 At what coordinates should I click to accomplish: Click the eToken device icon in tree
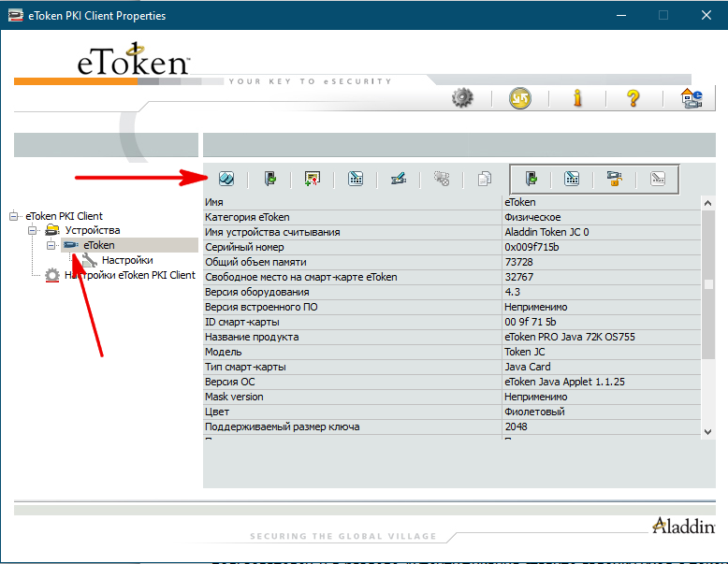tap(70, 245)
